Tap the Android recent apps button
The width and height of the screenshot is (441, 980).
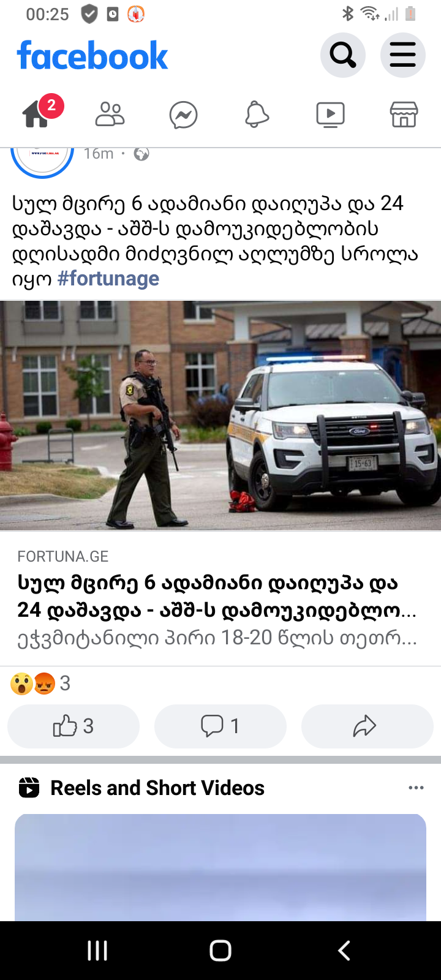coord(97,951)
